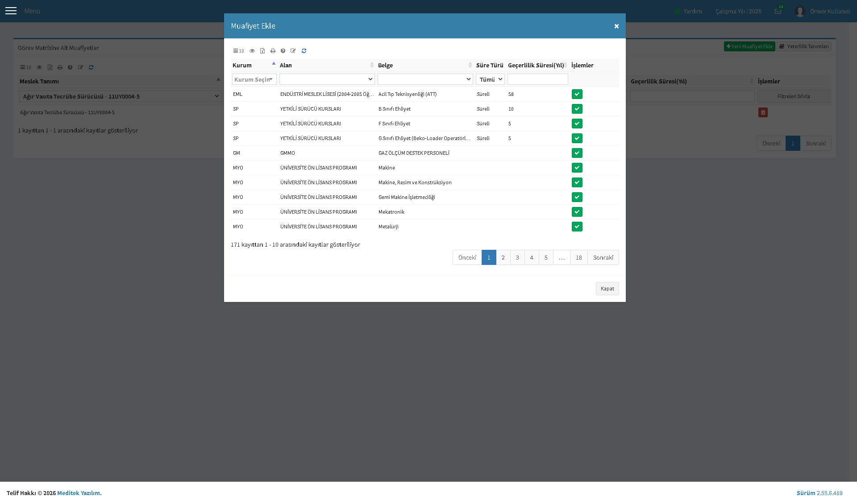
Task: Export dialog table to Excel file icon
Action: coord(262,51)
